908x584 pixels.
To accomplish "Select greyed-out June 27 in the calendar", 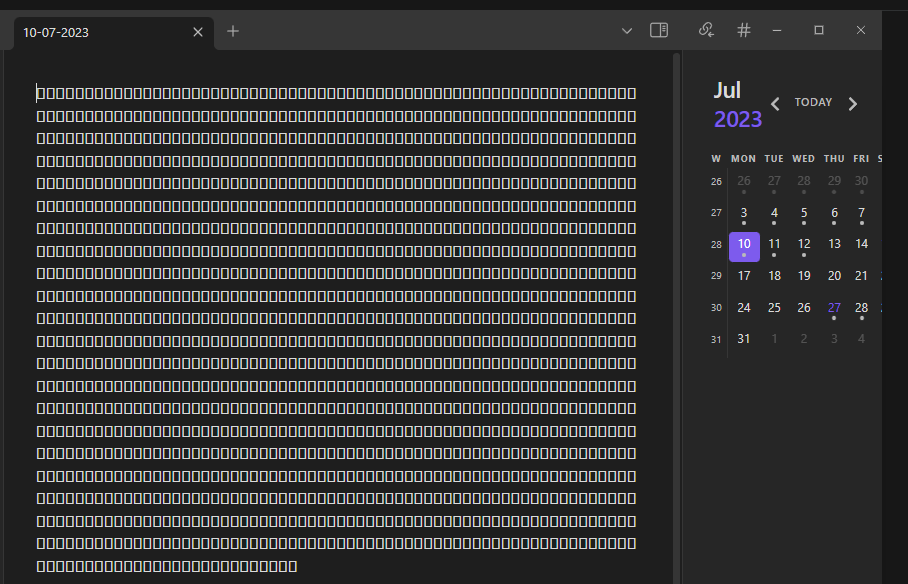I will pyautogui.click(x=774, y=183).
